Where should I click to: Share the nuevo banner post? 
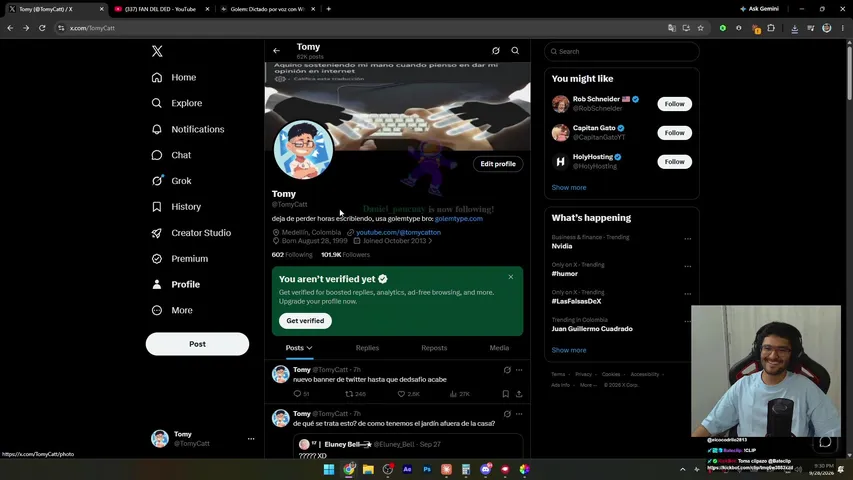(519, 393)
